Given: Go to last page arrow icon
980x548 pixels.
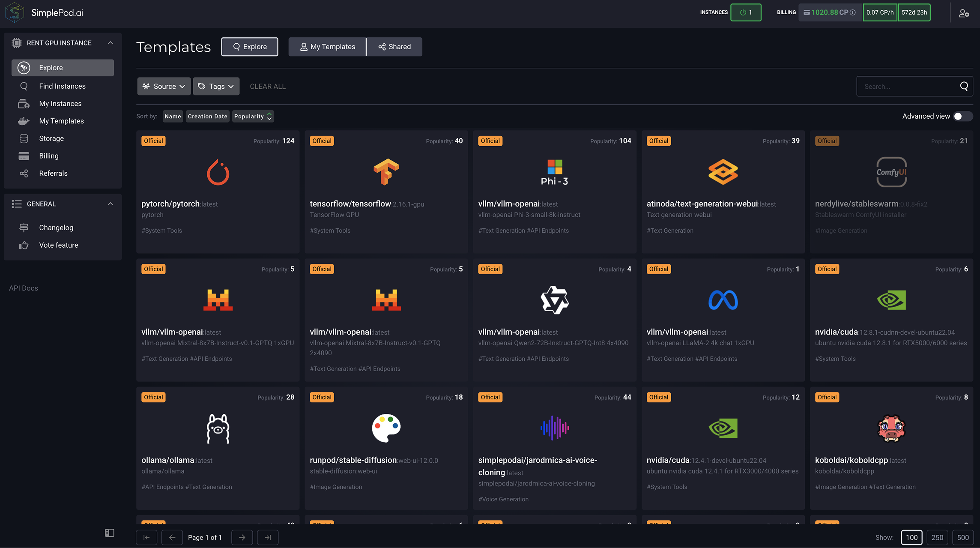Looking at the screenshot, I should [268, 537].
